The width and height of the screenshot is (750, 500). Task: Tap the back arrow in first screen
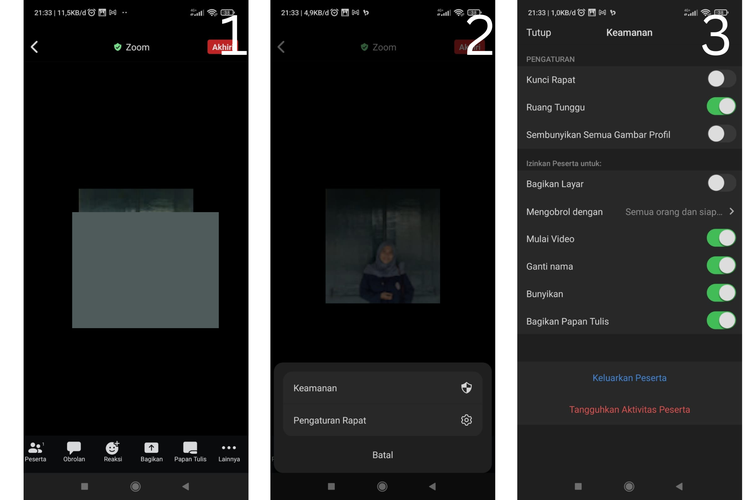click(x=35, y=47)
